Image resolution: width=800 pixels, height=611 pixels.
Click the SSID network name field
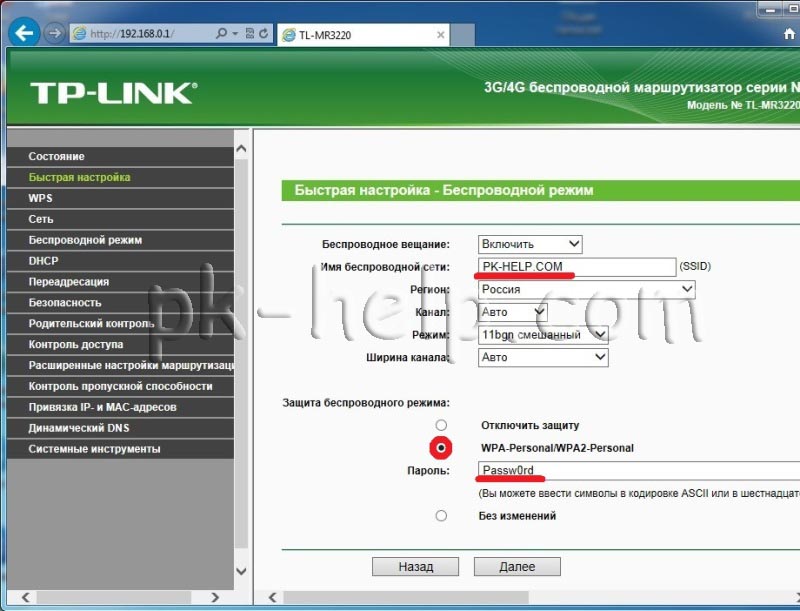(x=577, y=267)
